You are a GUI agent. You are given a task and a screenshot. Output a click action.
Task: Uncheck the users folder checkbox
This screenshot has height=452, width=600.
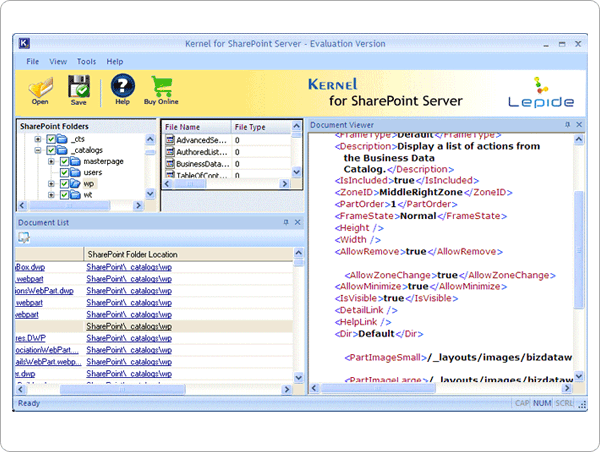[x=64, y=172]
